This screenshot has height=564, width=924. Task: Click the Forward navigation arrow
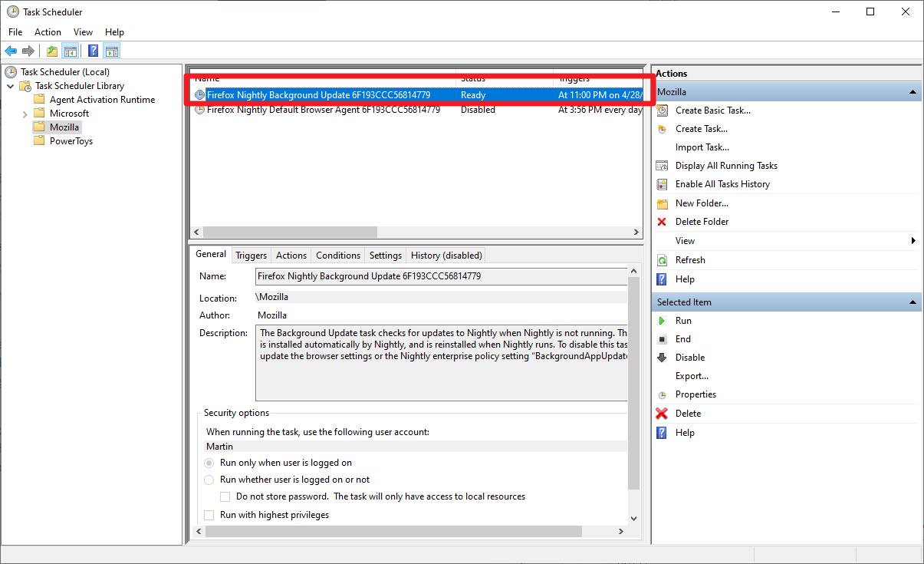click(x=29, y=51)
